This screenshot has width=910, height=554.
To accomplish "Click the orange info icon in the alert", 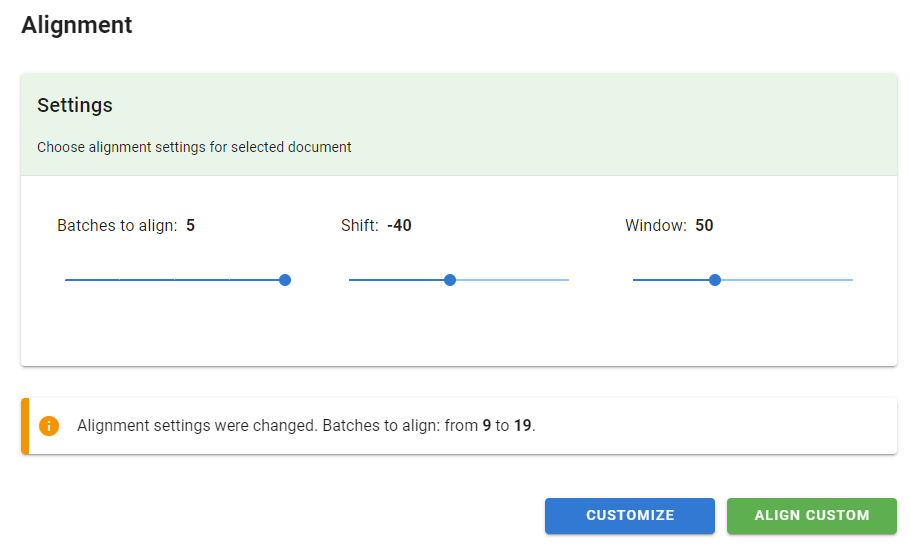I will pyautogui.click(x=49, y=426).
